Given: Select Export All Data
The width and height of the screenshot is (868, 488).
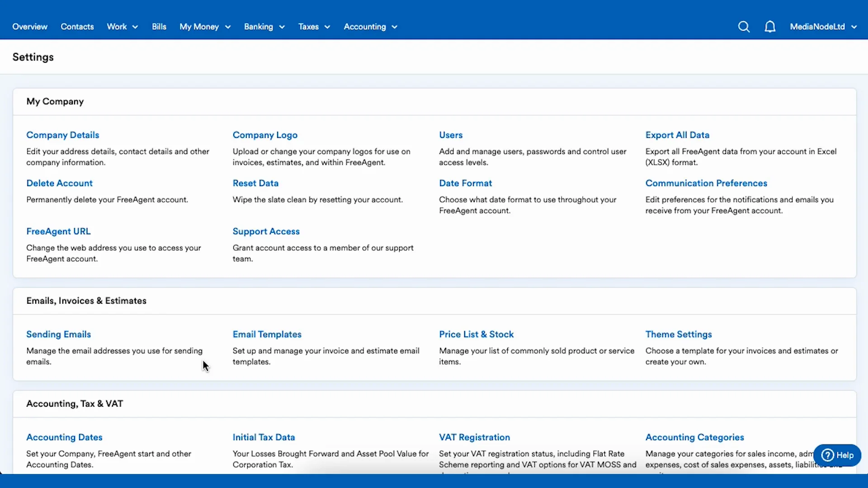Looking at the screenshot, I should coord(677,135).
